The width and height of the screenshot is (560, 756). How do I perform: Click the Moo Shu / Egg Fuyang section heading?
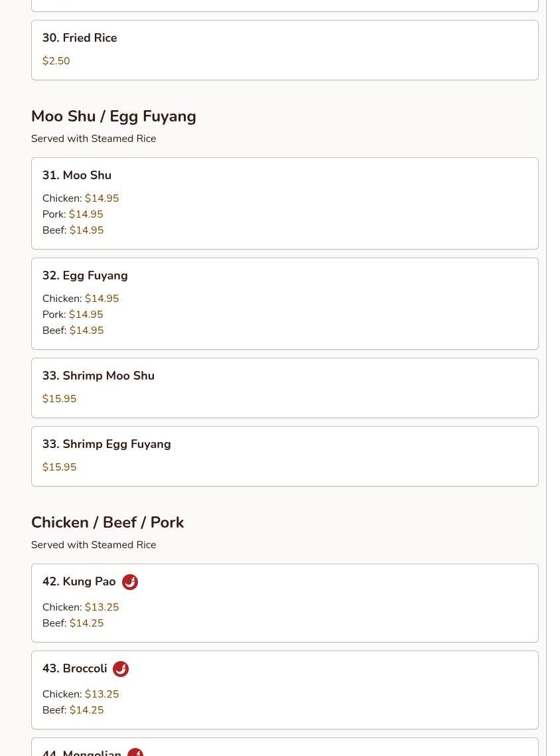[113, 116]
